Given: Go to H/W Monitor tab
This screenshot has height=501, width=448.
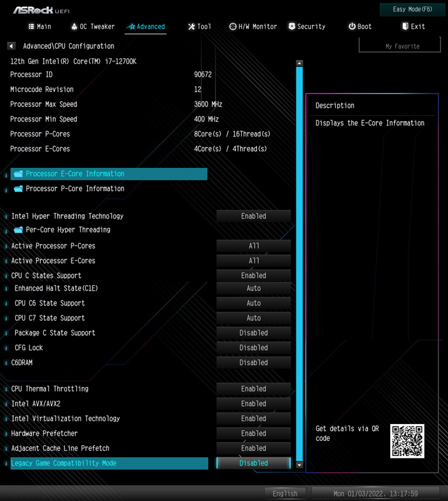Looking at the screenshot, I should [253, 26].
